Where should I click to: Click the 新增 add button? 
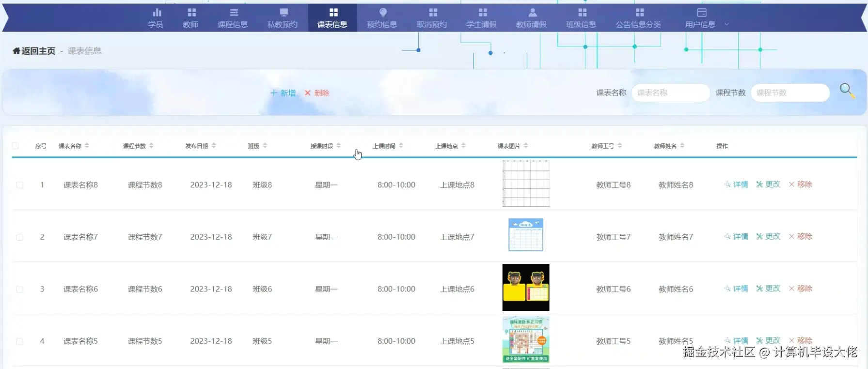pyautogui.click(x=283, y=93)
